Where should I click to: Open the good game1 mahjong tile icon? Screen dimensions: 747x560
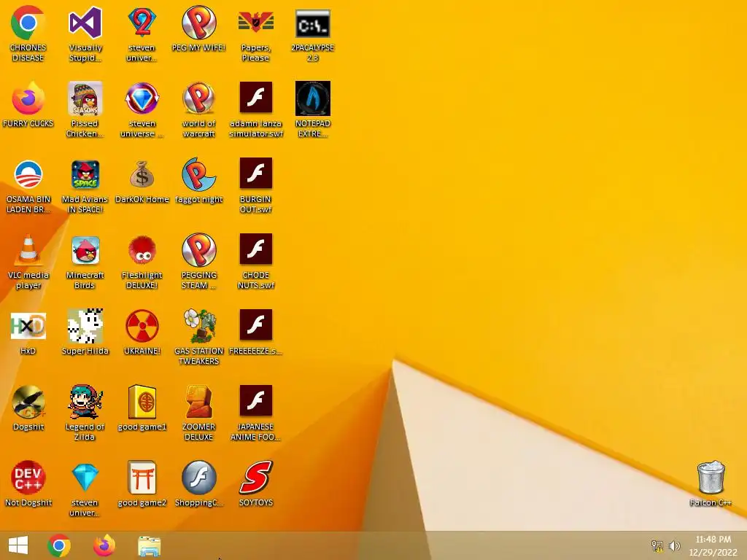click(x=142, y=402)
